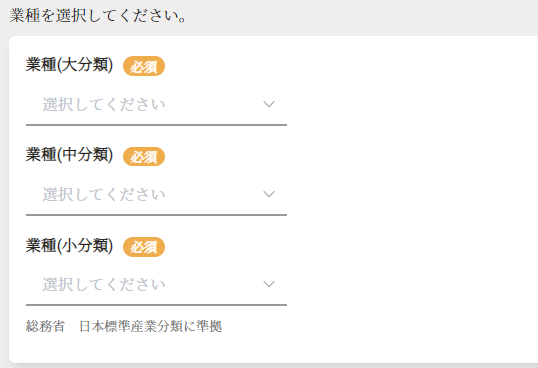
Task: Click the orange 必須 badge beside 業種(小分類)
Action: coord(144,247)
